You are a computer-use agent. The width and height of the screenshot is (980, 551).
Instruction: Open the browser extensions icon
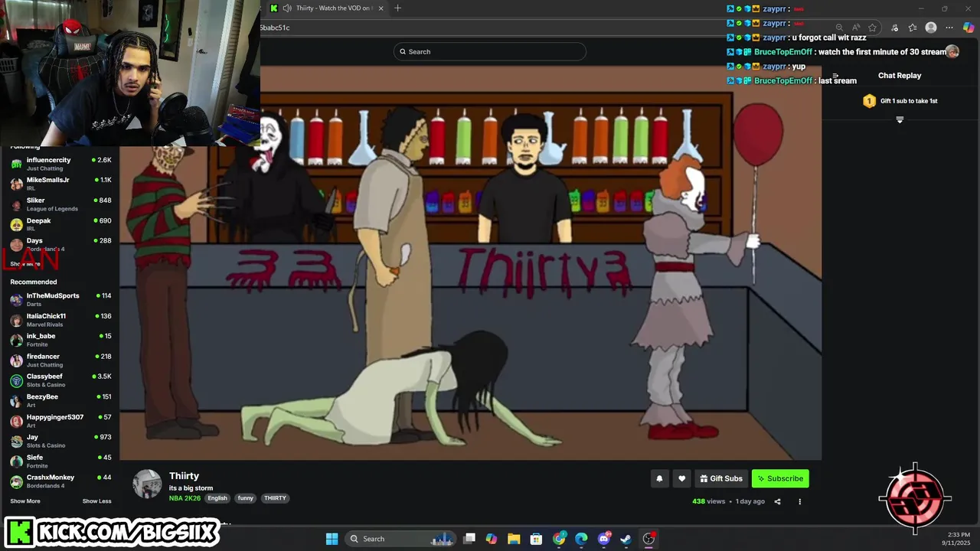click(x=894, y=28)
